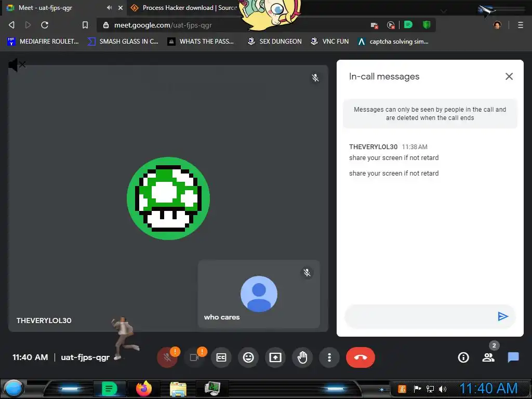
Task: Open site lock security icon
Action: [x=106, y=25]
